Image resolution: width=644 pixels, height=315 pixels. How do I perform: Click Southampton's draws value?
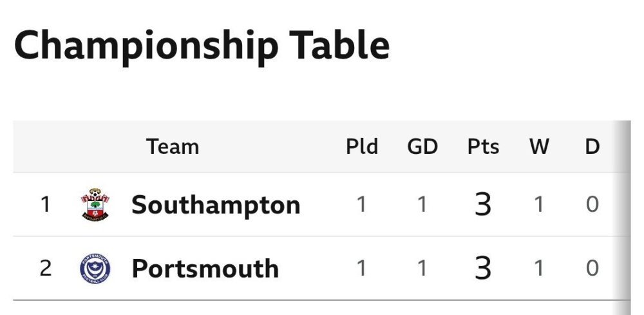point(592,205)
